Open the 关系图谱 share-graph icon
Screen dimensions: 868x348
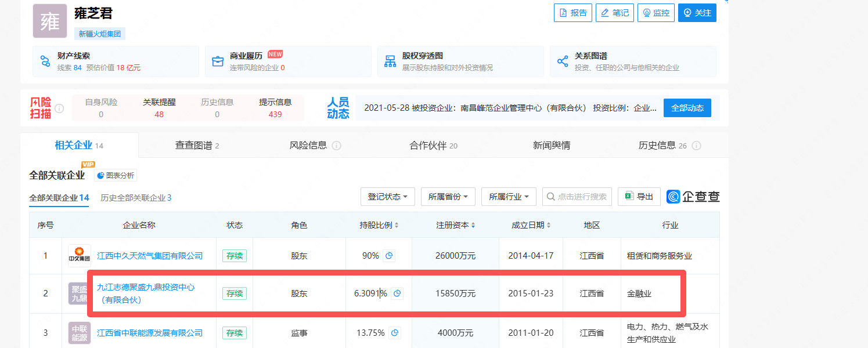pos(562,61)
